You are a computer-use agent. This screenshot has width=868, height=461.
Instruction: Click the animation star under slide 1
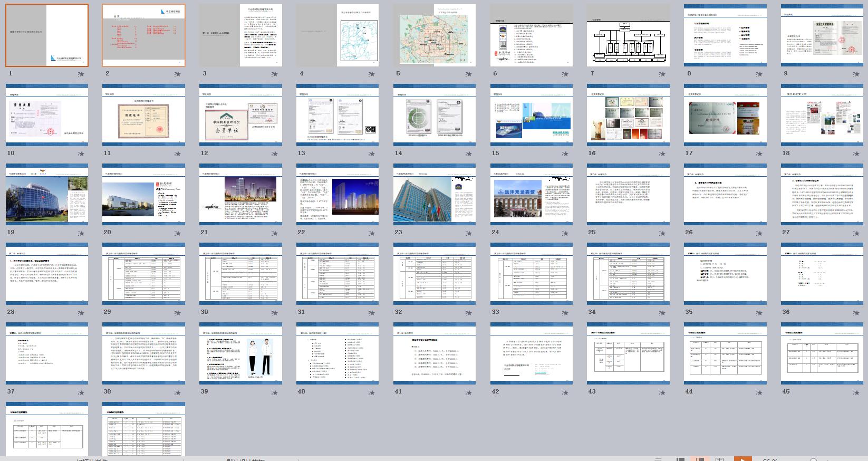coord(81,74)
